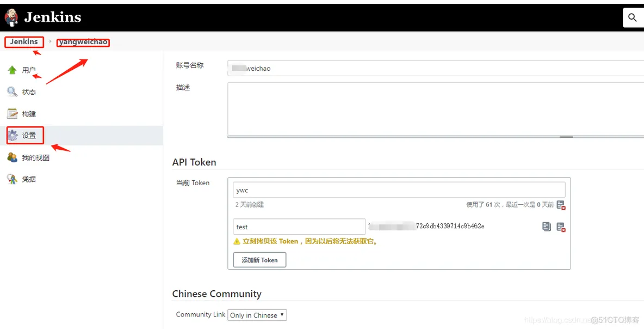Open the yangweichao breadcrumb link

pyautogui.click(x=83, y=42)
